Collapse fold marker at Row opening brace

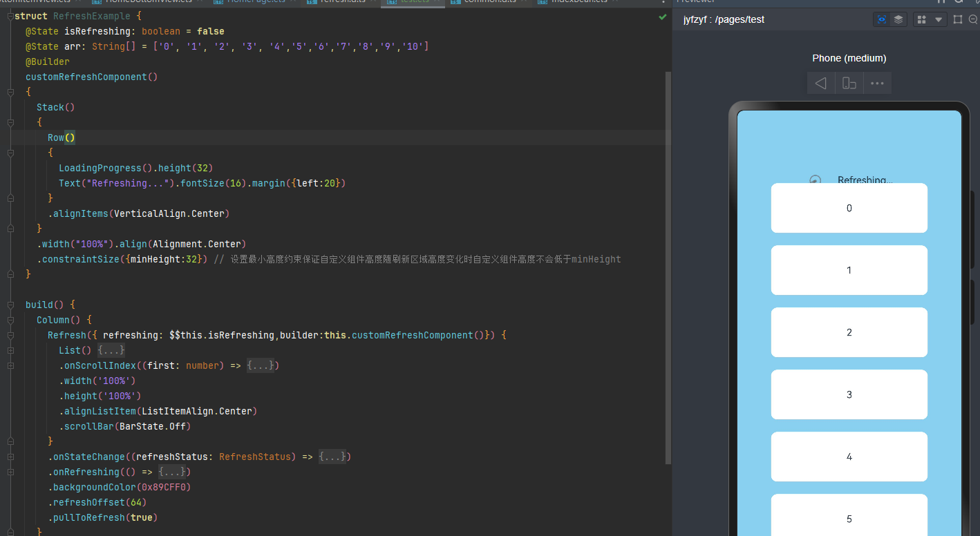point(10,153)
